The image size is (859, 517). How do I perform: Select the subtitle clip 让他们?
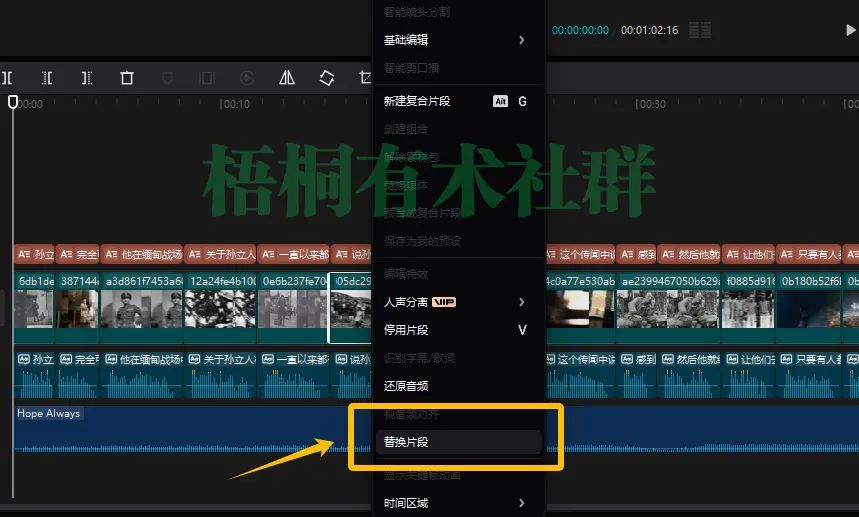pyautogui.click(x=748, y=254)
